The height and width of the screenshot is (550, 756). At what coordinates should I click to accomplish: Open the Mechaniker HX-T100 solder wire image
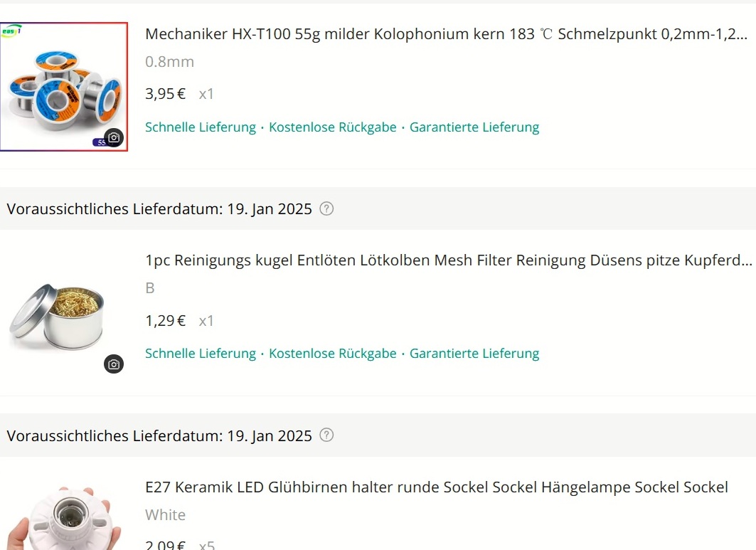(63, 87)
